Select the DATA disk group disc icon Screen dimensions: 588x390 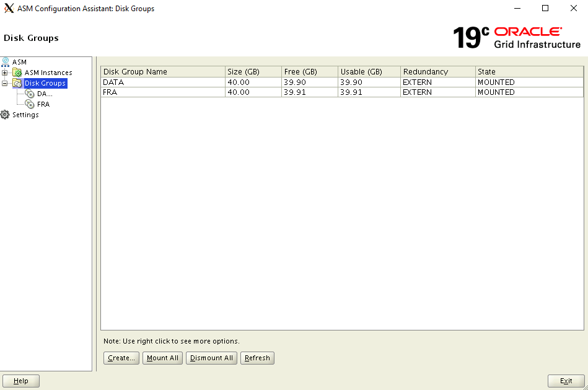30,93
